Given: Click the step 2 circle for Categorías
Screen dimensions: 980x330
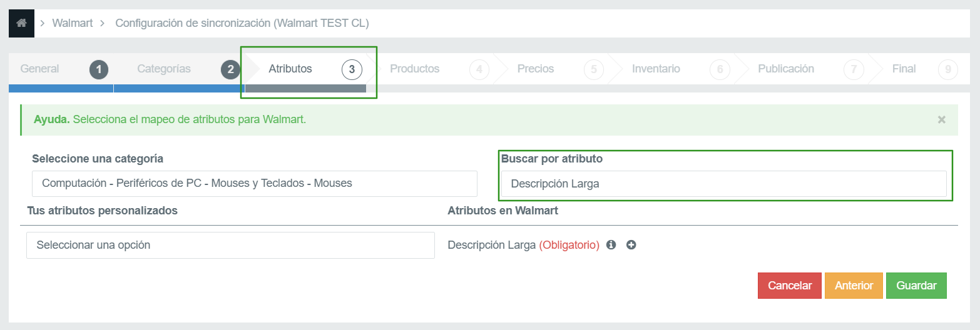Looking at the screenshot, I should 231,69.
